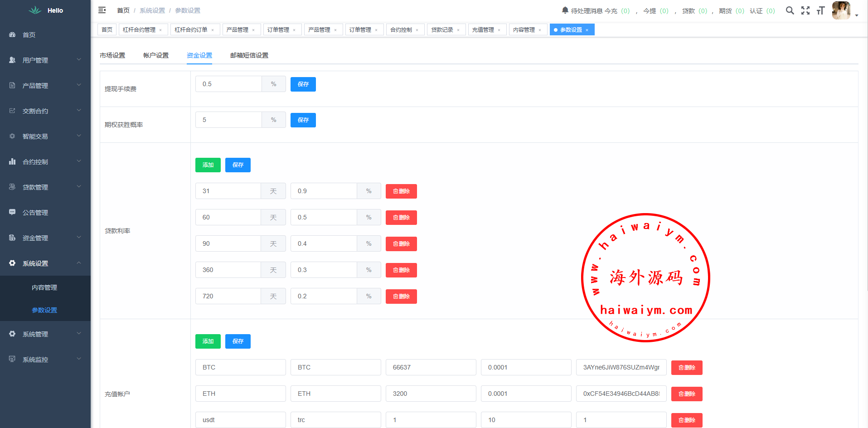The height and width of the screenshot is (428, 868).
Task: Click the 系统监控 monitor icon in sidebar
Action: [x=12, y=359]
